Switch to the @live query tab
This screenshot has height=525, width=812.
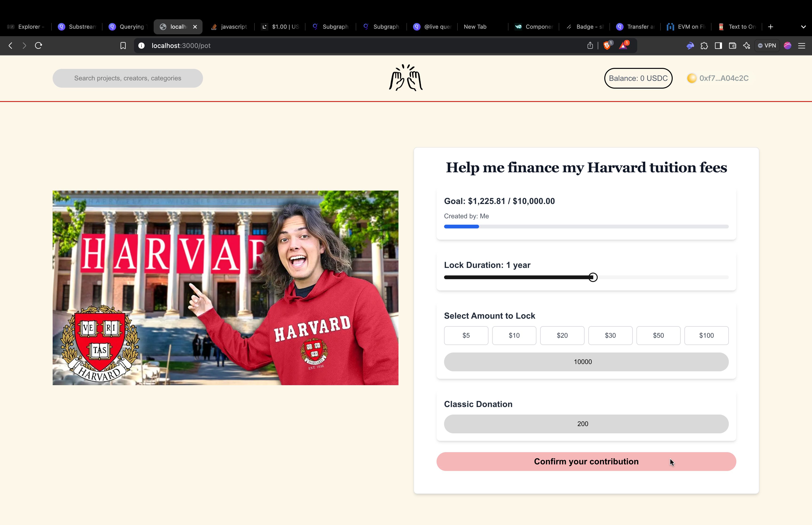(432, 27)
